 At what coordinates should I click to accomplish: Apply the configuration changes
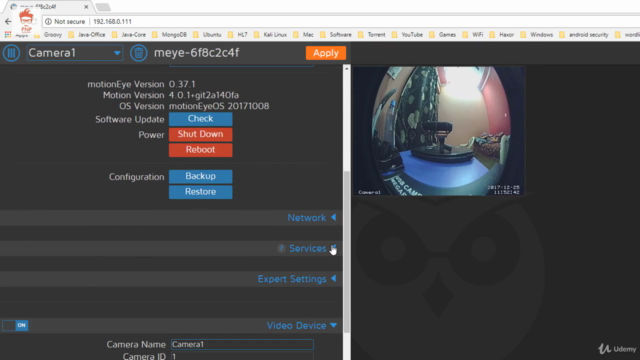coord(326,53)
